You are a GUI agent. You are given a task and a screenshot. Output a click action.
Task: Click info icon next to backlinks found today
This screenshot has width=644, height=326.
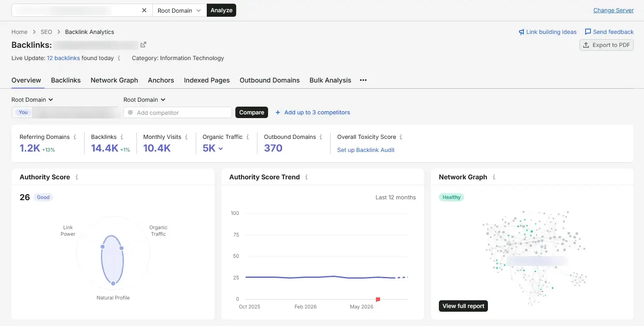point(119,58)
